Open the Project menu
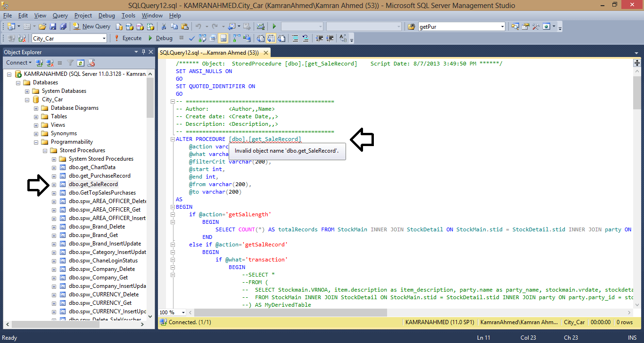Viewport: 644px width, 343px height. (x=83, y=16)
